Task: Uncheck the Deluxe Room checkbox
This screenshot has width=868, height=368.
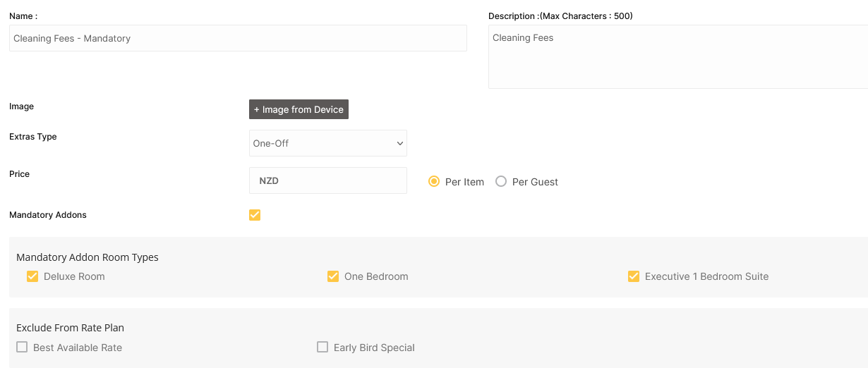Action: (x=32, y=276)
